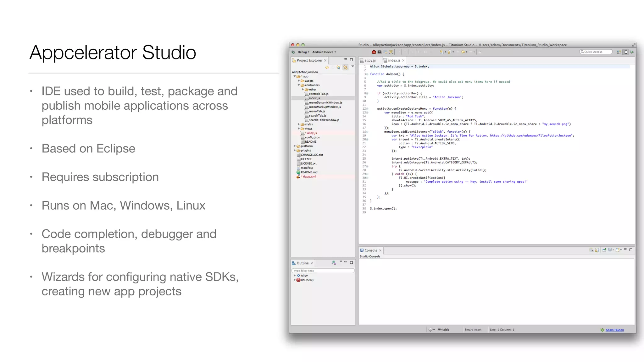This screenshot has height=362, width=644.
Task: Select the Outline tab
Action: click(x=303, y=263)
